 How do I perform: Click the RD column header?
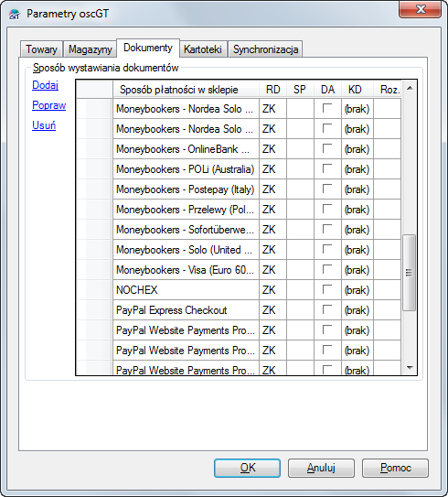pyautogui.click(x=273, y=90)
